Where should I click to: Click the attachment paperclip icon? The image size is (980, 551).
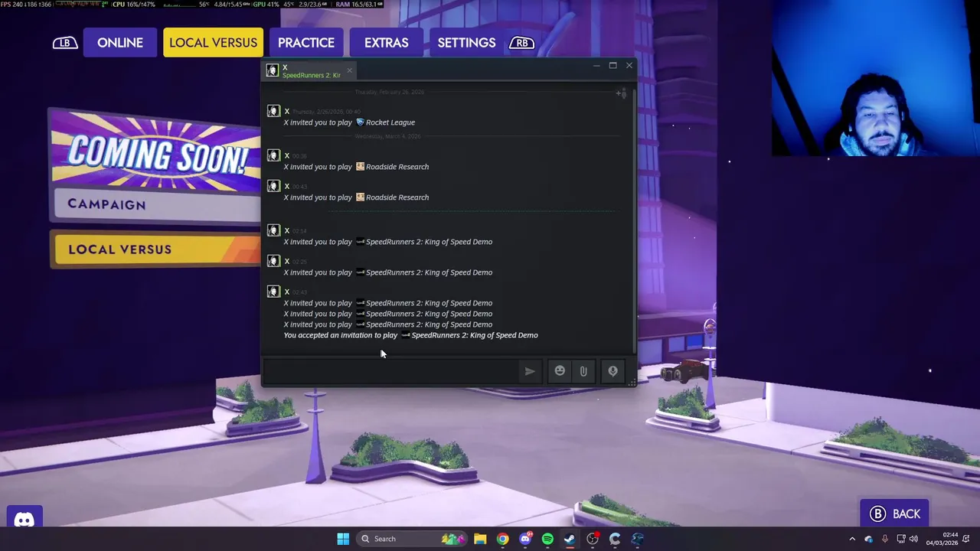point(583,371)
